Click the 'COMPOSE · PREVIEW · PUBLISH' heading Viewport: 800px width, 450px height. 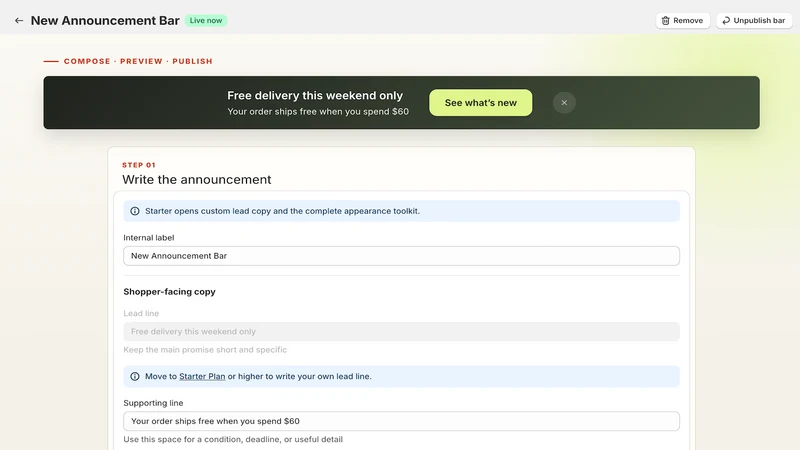[138, 61]
